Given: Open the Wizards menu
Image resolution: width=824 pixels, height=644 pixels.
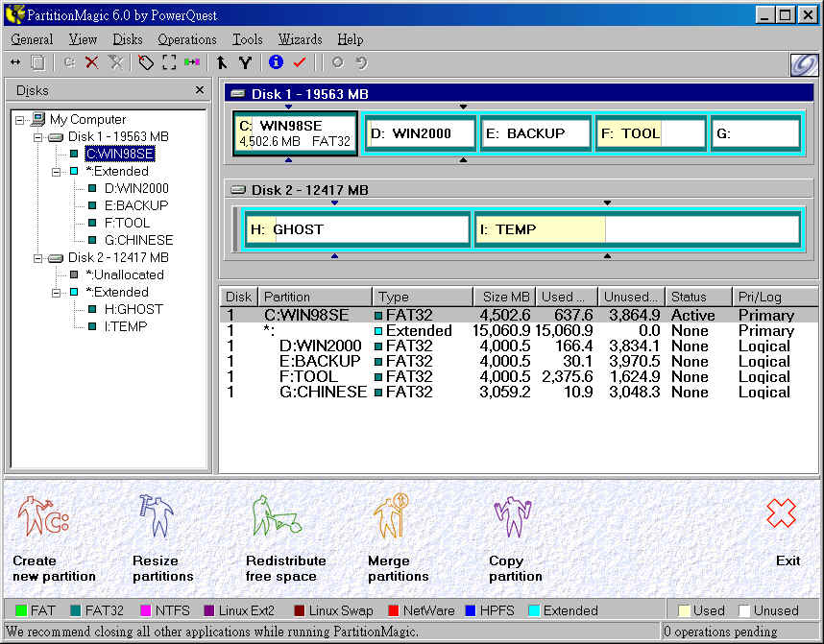Looking at the screenshot, I should tap(300, 39).
